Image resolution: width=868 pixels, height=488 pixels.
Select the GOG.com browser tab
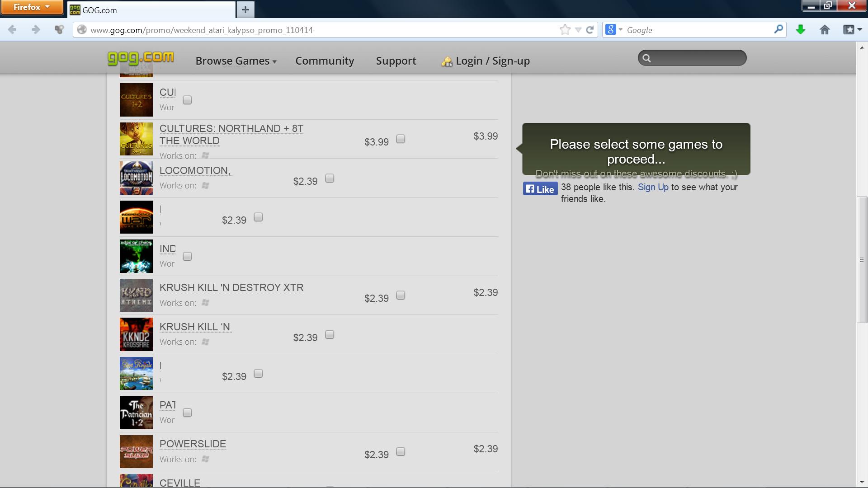151,10
